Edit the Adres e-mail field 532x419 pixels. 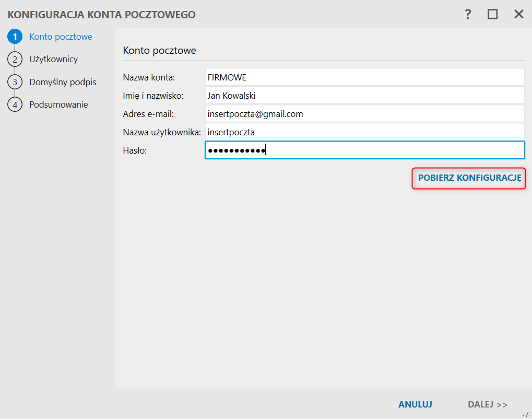pos(364,114)
